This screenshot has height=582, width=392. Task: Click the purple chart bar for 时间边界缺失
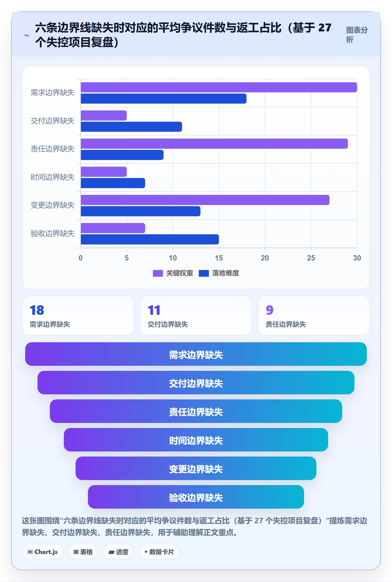pos(104,172)
